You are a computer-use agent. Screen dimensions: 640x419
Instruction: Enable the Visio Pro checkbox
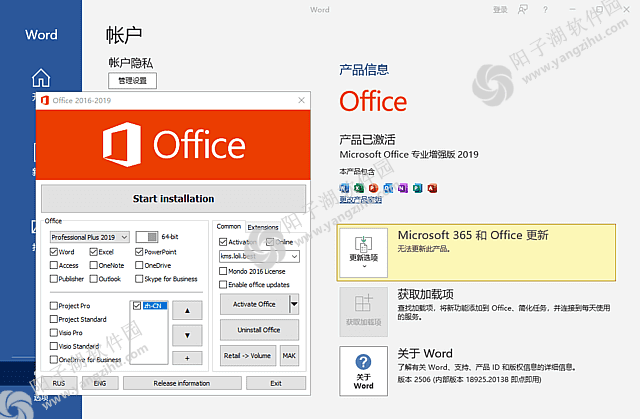pyautogui.click(x=53, y=333)
